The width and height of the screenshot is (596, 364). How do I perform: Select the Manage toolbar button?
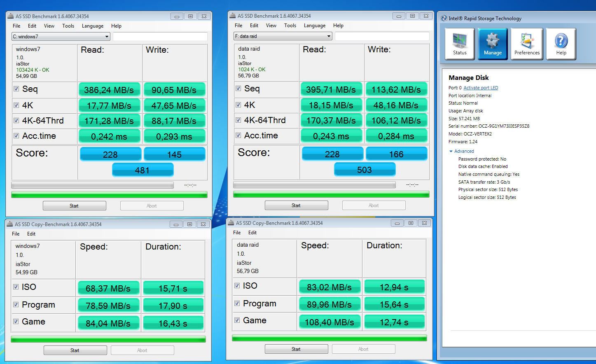(493, 44)
